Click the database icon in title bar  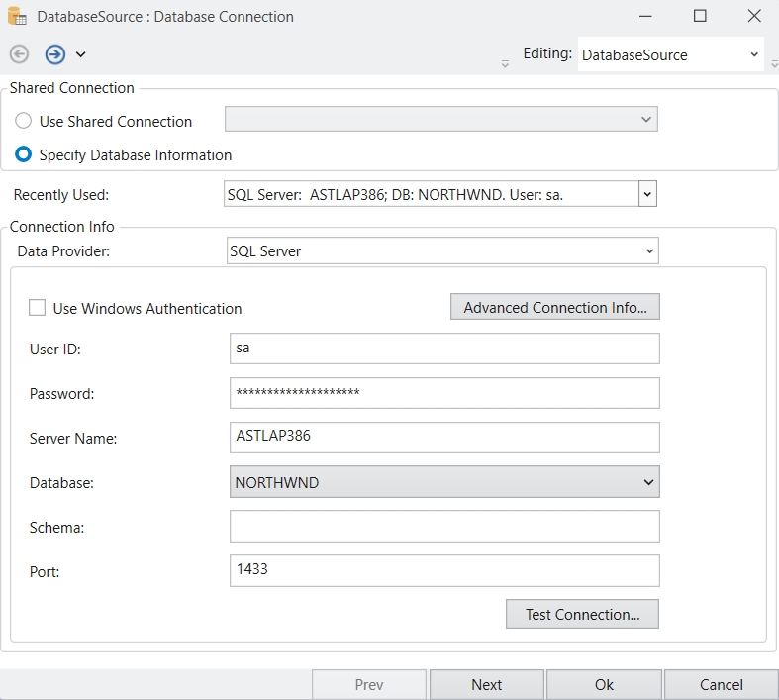point(17,17)
